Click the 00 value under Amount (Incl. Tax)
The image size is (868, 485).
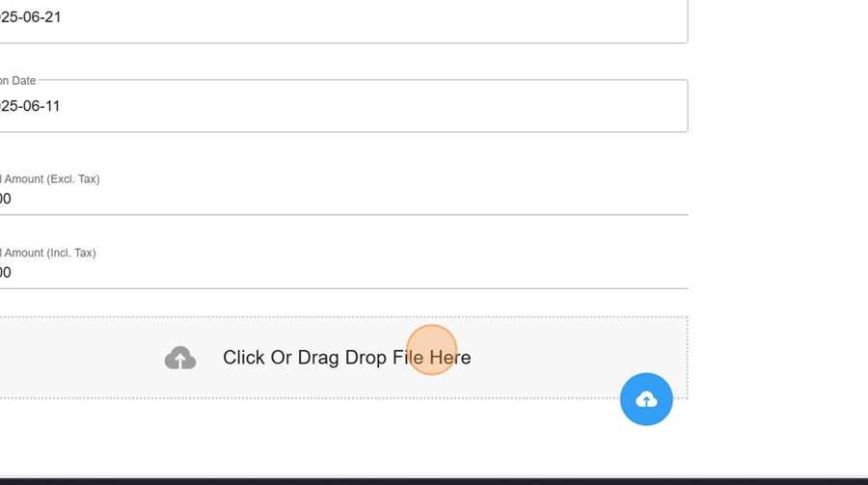[x=6, y=273]
